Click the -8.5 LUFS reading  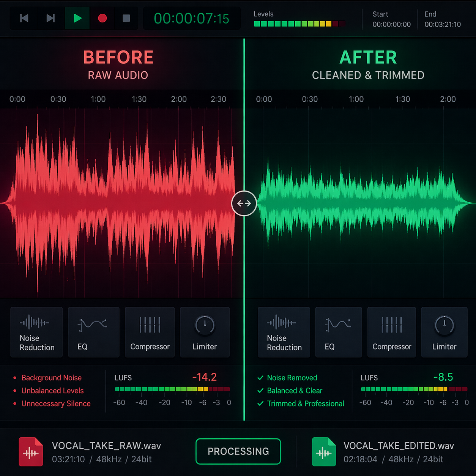click(x=443, y=377)
